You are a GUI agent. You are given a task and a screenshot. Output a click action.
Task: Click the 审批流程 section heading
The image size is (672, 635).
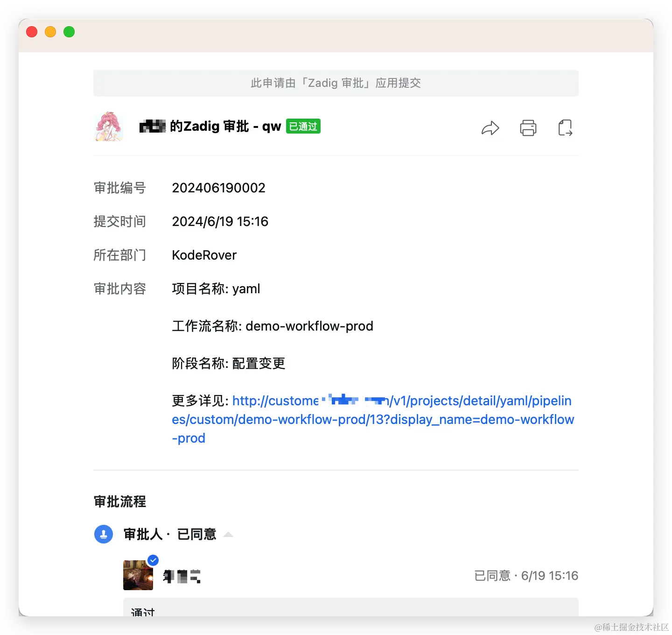[x=120, y=501]
